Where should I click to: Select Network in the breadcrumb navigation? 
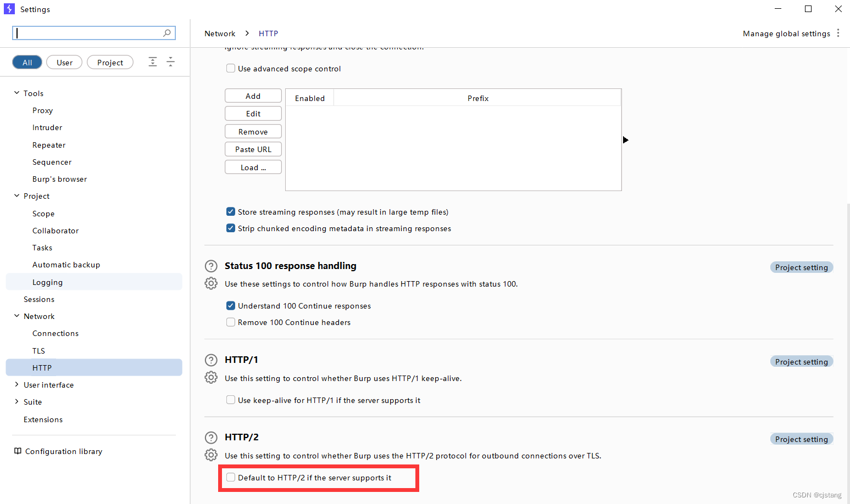pos(220,33)
